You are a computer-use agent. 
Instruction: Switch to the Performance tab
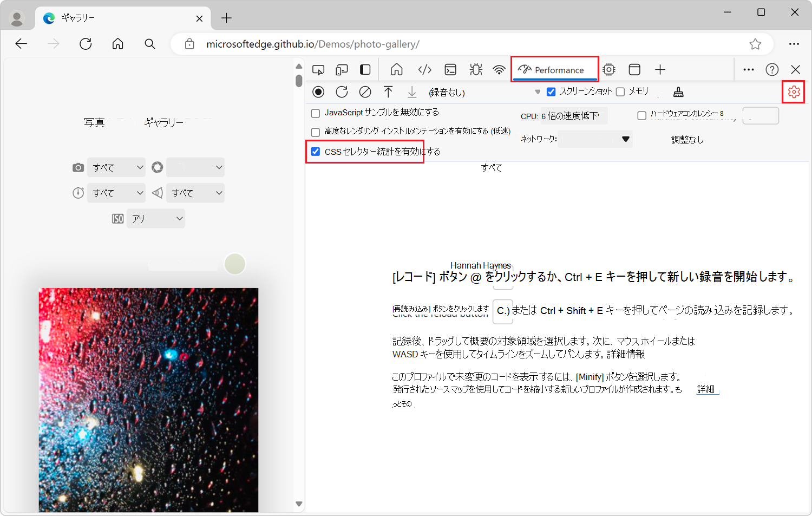554,69
